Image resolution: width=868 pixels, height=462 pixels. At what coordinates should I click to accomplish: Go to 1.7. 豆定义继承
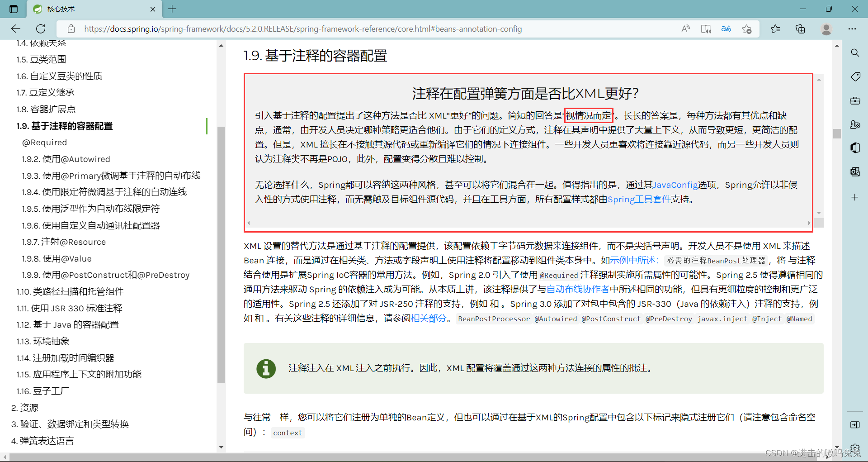pos(45,92)
